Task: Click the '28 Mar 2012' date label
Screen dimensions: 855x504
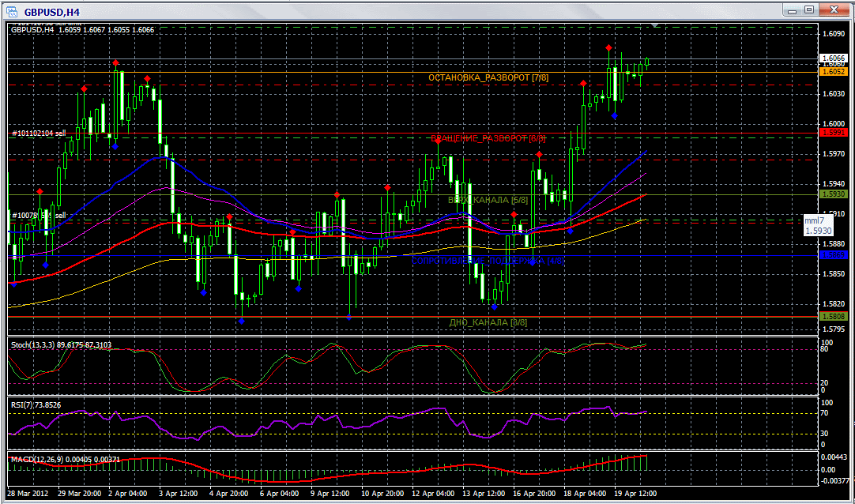Action: (x=28, y=493)
